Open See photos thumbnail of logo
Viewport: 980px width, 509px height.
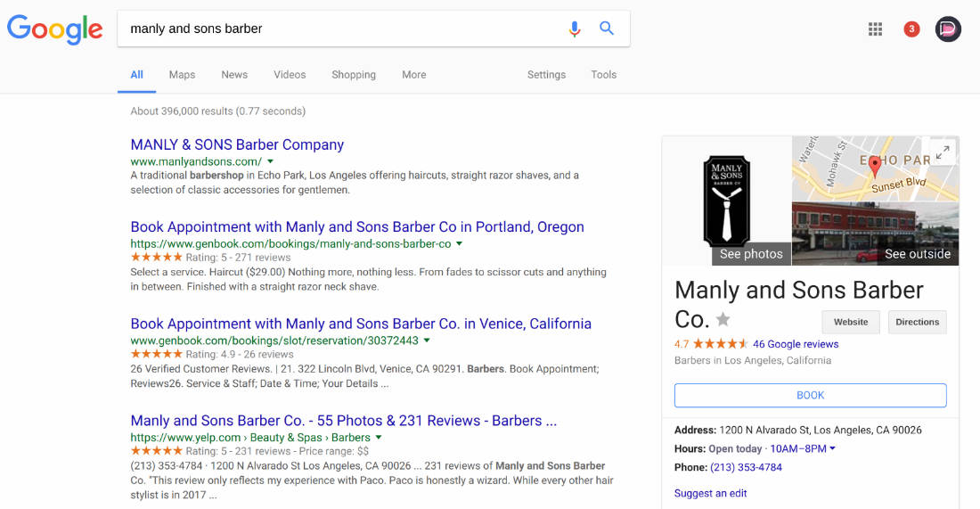coord(727,201)
